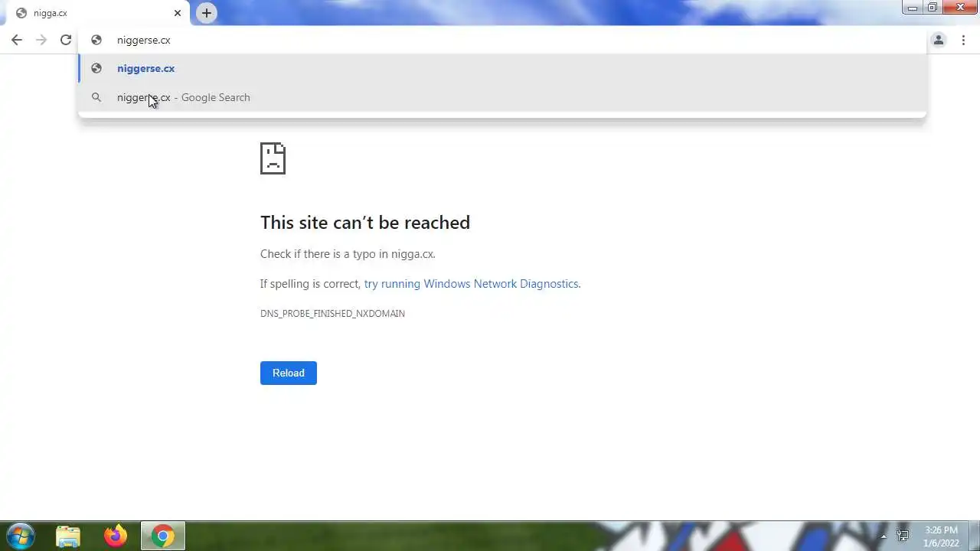
Task: Go back using the back arrow
Action: click(17, 40)
